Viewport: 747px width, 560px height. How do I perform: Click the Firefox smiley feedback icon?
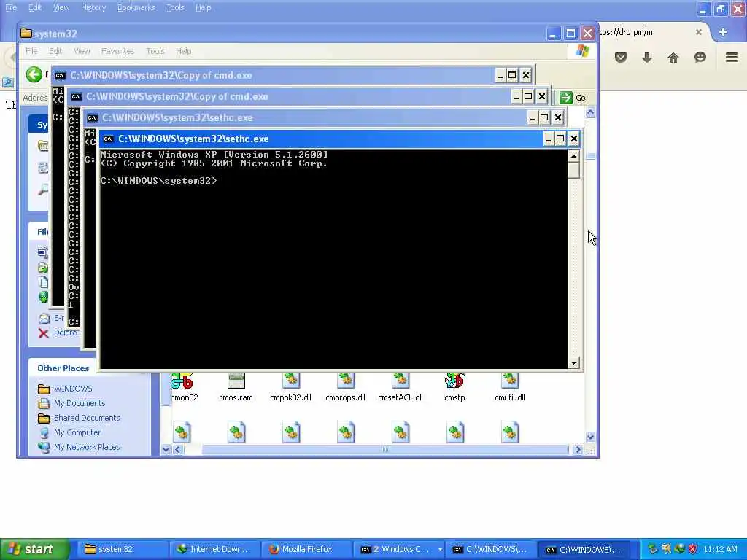(x=700, y=58)
